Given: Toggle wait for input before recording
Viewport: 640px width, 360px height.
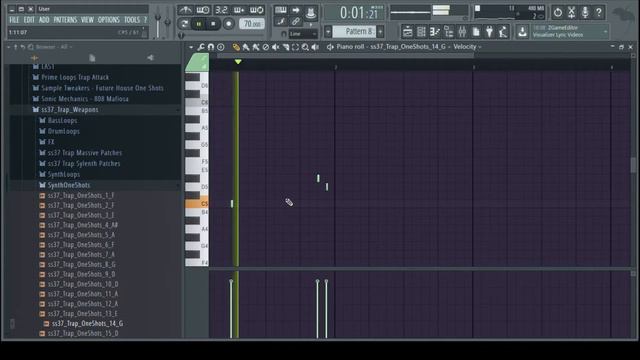Looking at the screenshot, I should [203, 10].
